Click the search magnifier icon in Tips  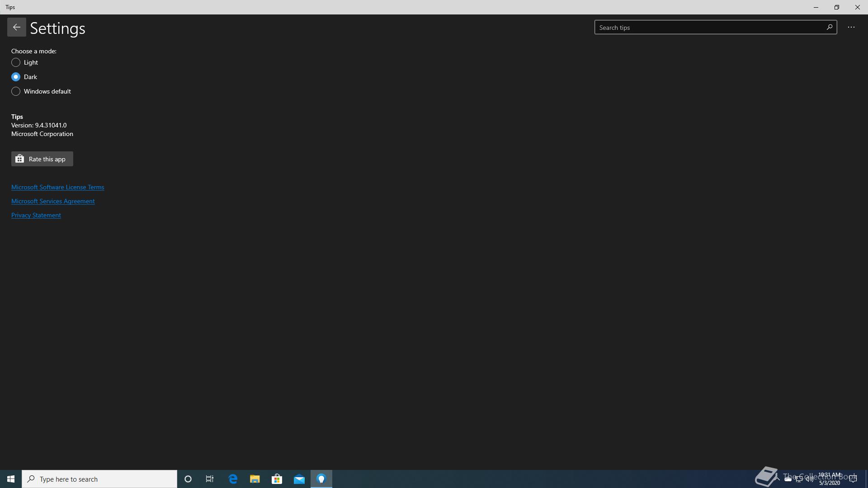tap(829, 27)
